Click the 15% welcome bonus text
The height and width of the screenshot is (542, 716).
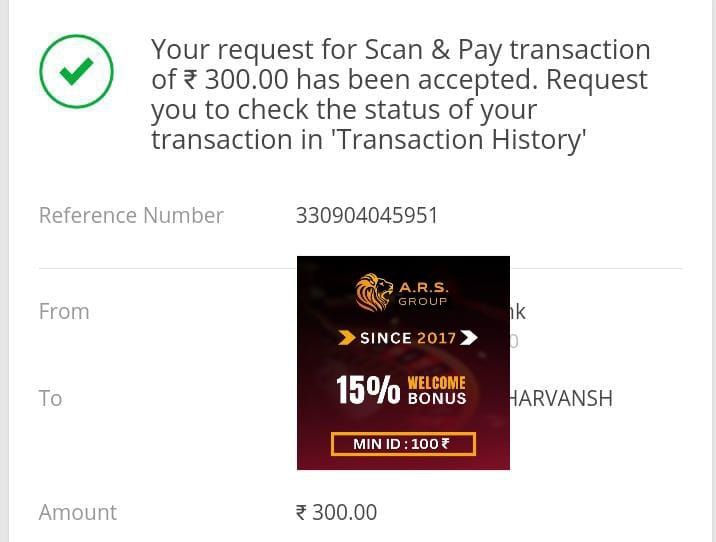(367, 390)
